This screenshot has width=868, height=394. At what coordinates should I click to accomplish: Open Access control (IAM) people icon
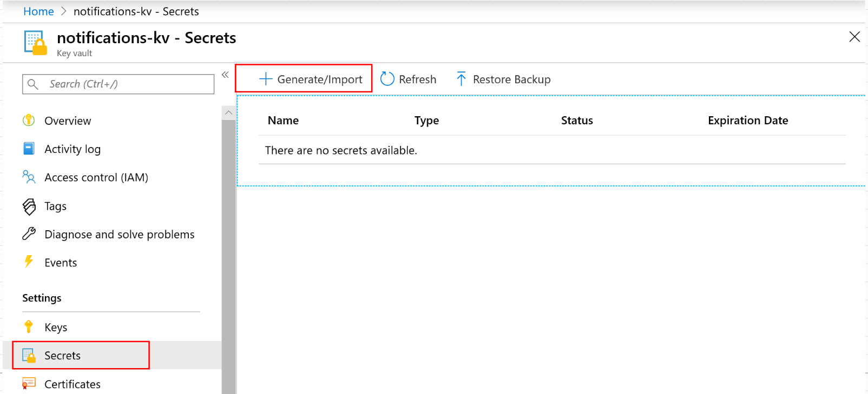pos(29,177)
